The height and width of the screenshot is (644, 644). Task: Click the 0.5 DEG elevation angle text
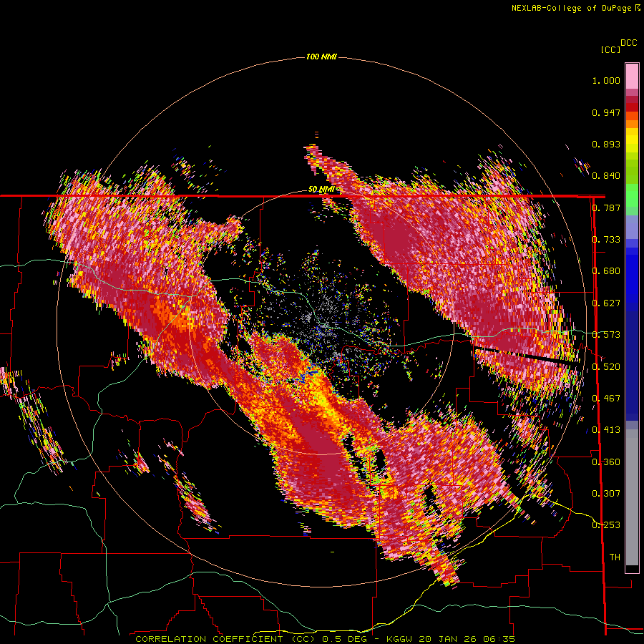(x=344, y=639)
